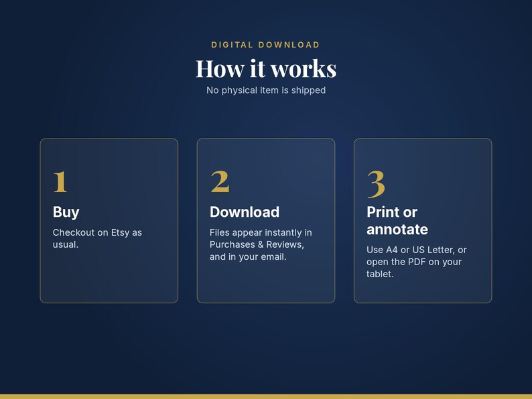Select the 'Print or annotate' step title
The height and width of the screenshot is (399, 532).
click(397, 221)
